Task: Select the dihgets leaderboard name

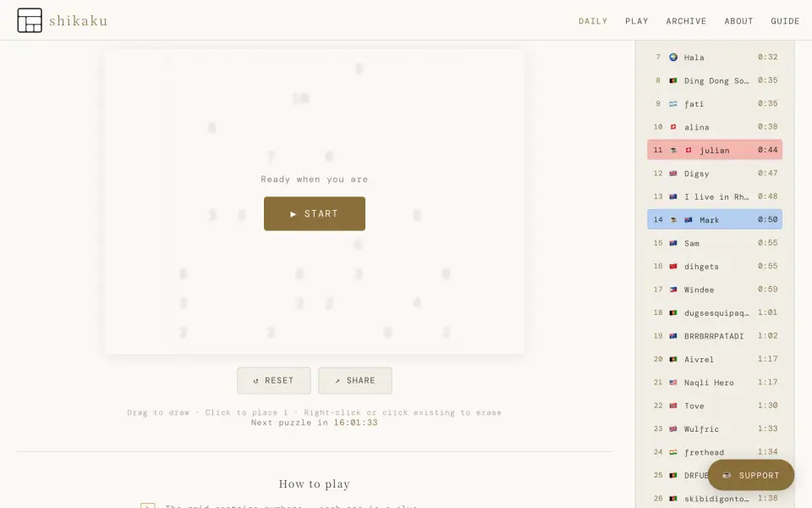Action: pyautogui.click(x=701, y=267)
